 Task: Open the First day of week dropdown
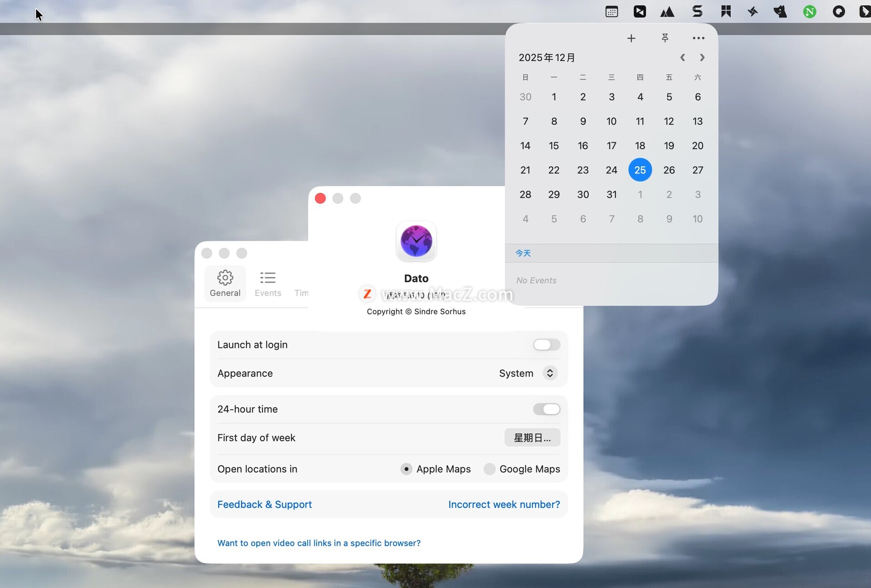532,438
